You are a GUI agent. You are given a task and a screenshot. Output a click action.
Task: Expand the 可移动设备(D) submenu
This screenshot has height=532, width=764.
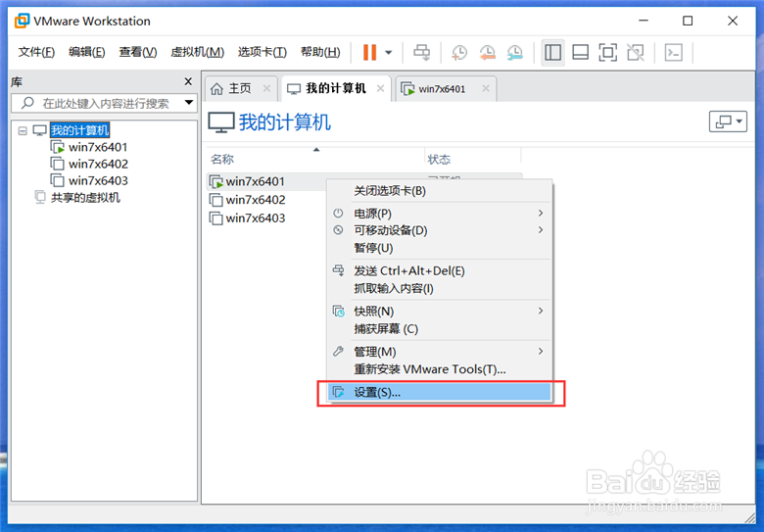click(440, 230)
